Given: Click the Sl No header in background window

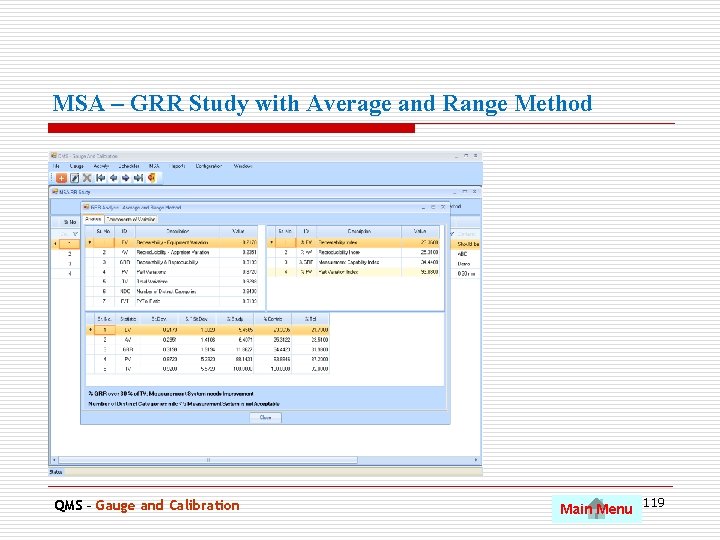Looking at the screenshot, I should (x=70, y=222).
